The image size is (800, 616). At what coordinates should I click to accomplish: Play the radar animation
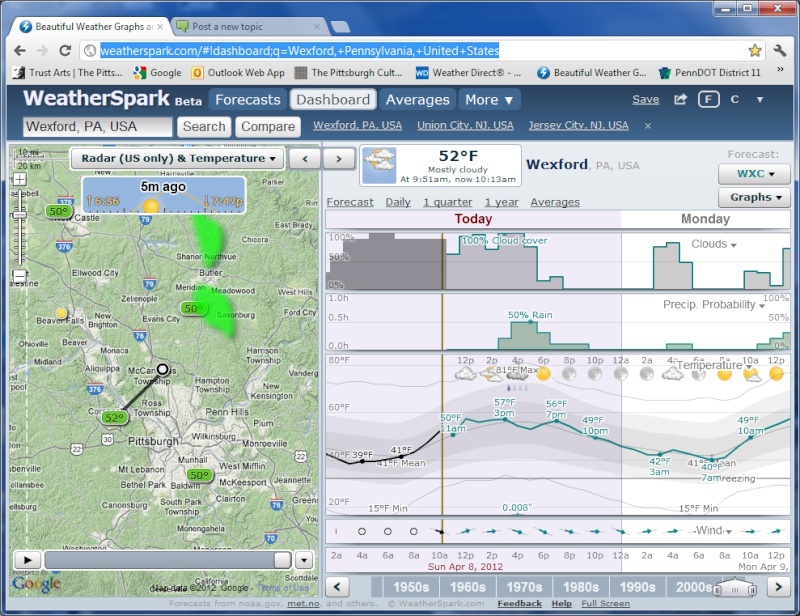point(27,560)
